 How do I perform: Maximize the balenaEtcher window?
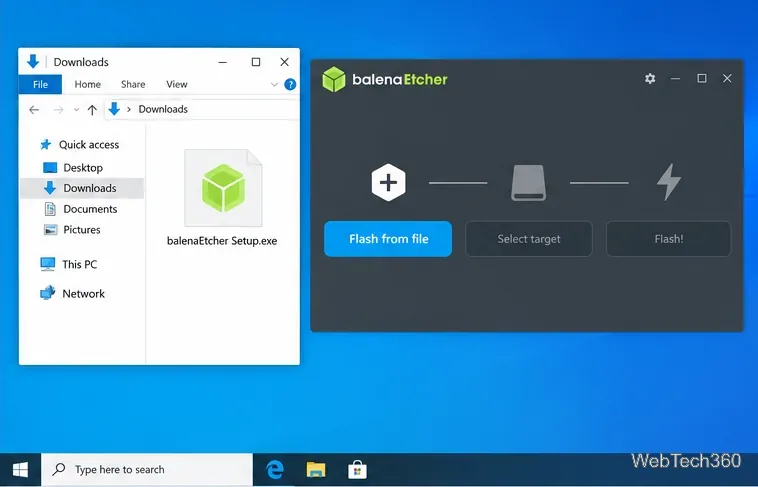pos(701,78)
